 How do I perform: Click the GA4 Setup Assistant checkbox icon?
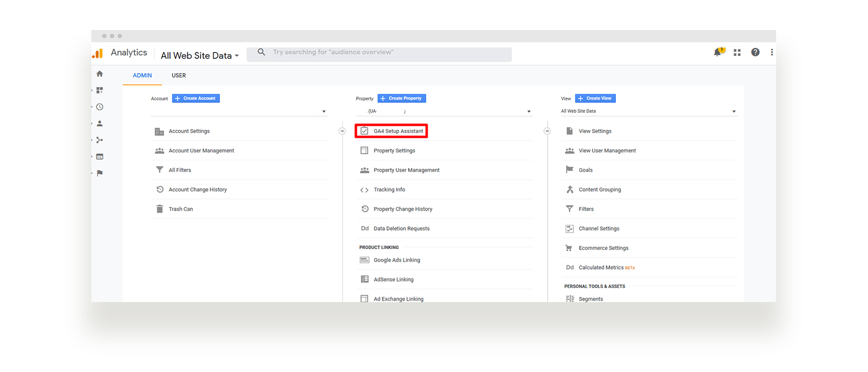(x=364, y=131)
